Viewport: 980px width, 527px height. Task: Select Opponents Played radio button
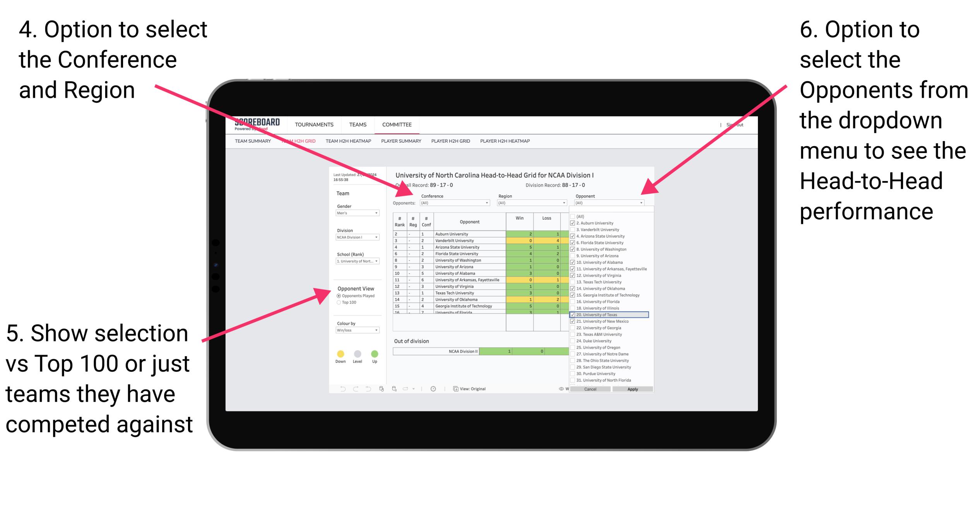tap(338, 296)
